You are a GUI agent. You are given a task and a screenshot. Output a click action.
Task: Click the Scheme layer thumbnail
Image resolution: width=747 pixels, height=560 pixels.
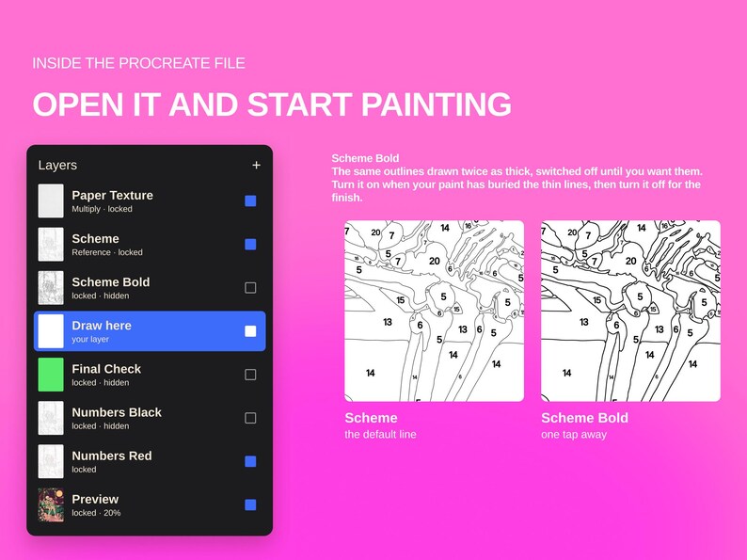point(51,245)
